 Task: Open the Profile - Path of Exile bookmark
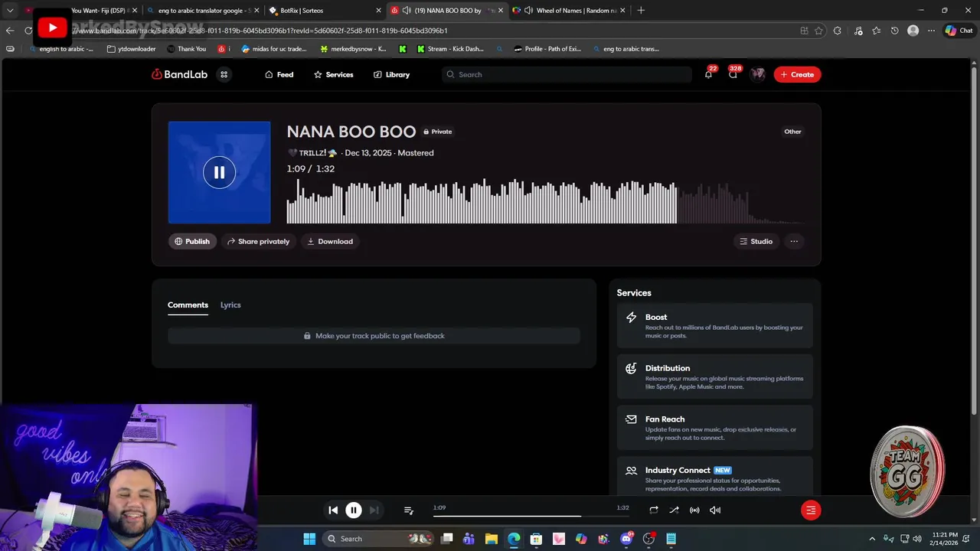(x=547, y=49)
